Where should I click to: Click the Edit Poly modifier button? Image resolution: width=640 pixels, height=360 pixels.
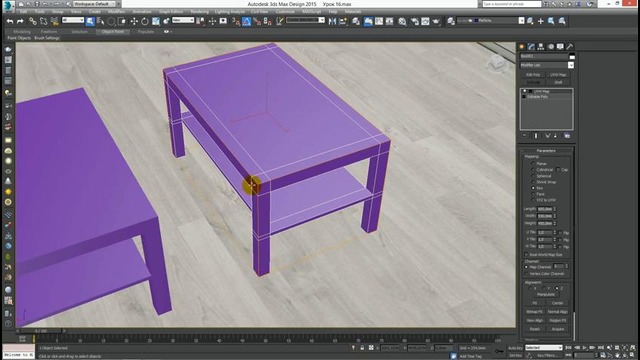[x=533, y=75]
